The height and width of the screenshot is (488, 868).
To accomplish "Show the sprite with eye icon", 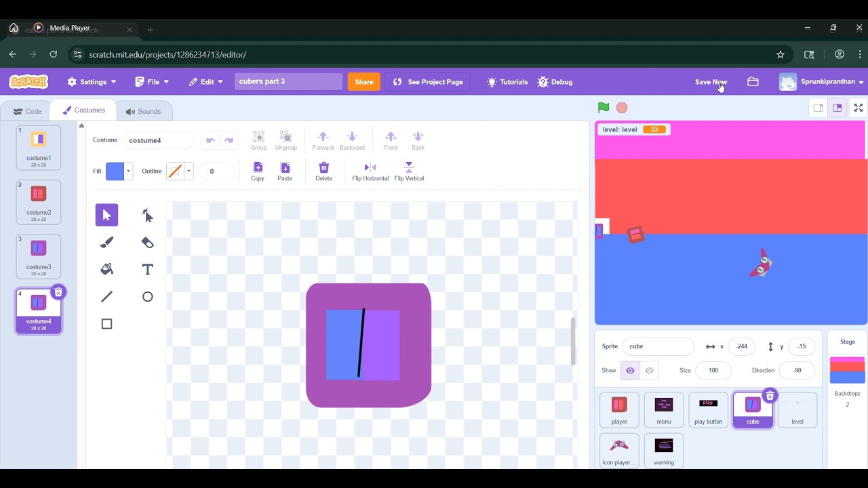I will point(630,371).
